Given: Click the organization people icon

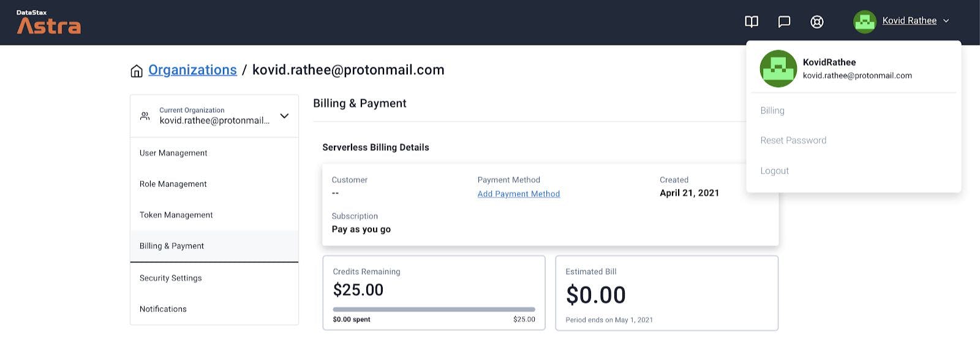Looking at the screenshot, I should [x=145, y=116].
